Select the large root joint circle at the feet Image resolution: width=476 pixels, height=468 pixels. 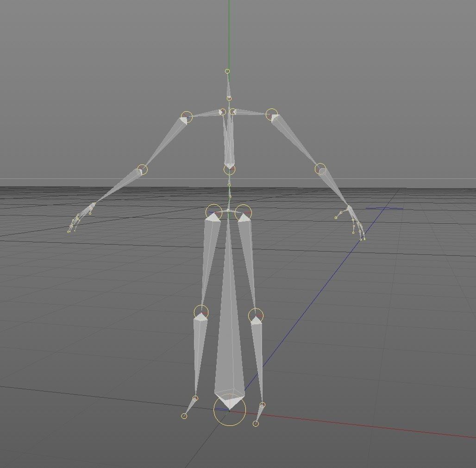click(x=229, y=410)
